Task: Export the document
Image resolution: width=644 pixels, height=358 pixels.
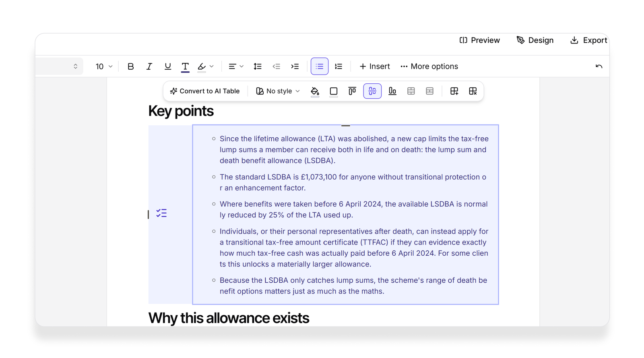Action: click(589, 40)
